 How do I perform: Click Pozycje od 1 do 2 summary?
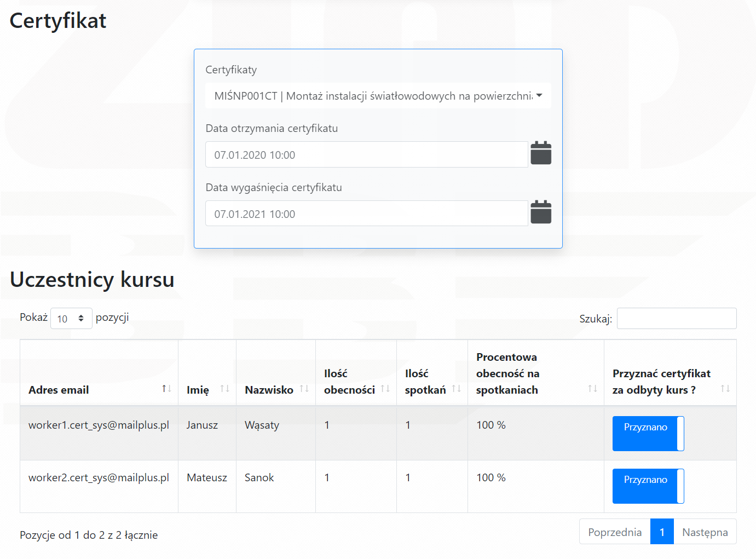(x=89, y=535)
